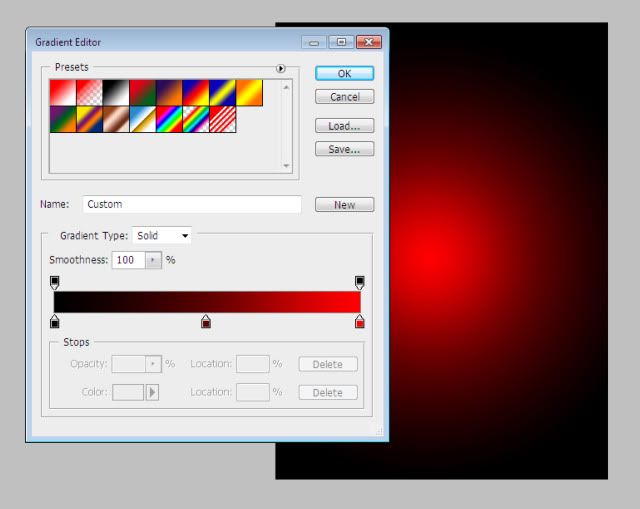This screenshot has height=509, width=640.
Task: Open the Smoothness slider popup arrow
Action: [x=153, y=260]
